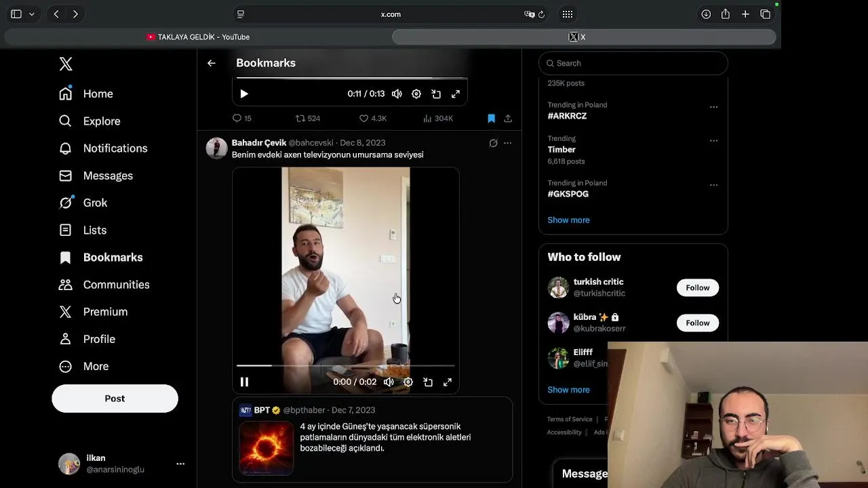The image size is (868, 488).
Task: Share the top post
Action: click(508, 118)
